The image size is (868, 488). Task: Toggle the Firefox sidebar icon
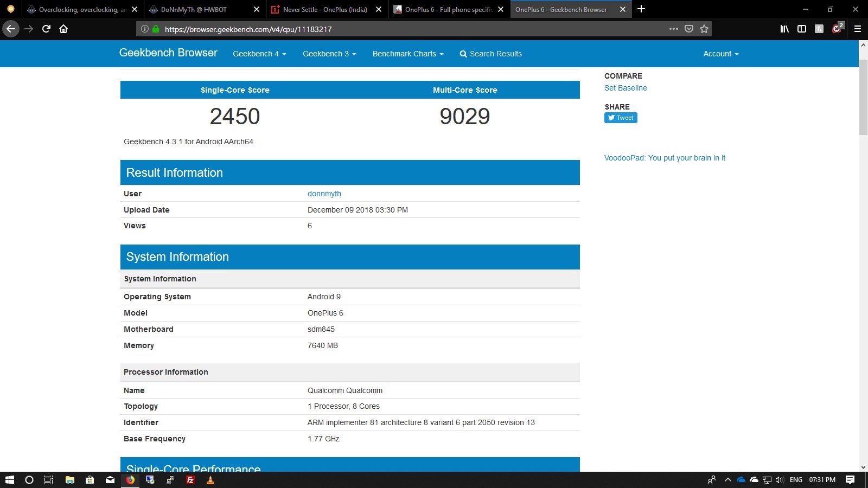(802, 29)
